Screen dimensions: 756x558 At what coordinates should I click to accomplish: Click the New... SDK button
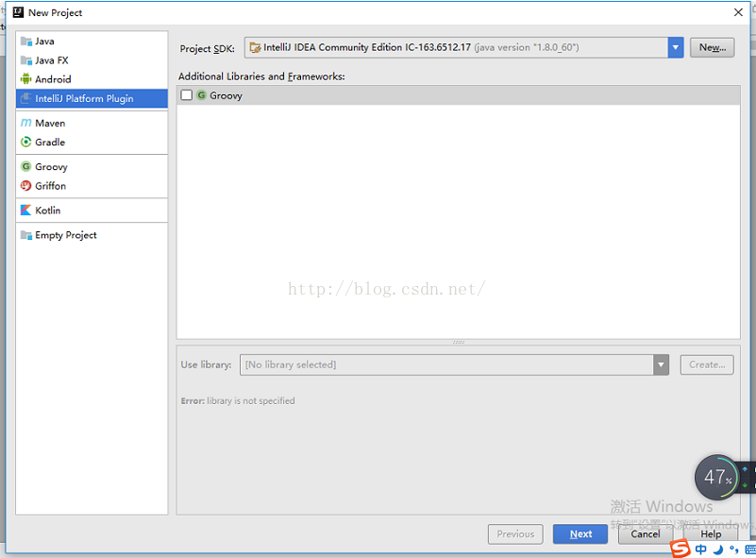coord(713,47)
